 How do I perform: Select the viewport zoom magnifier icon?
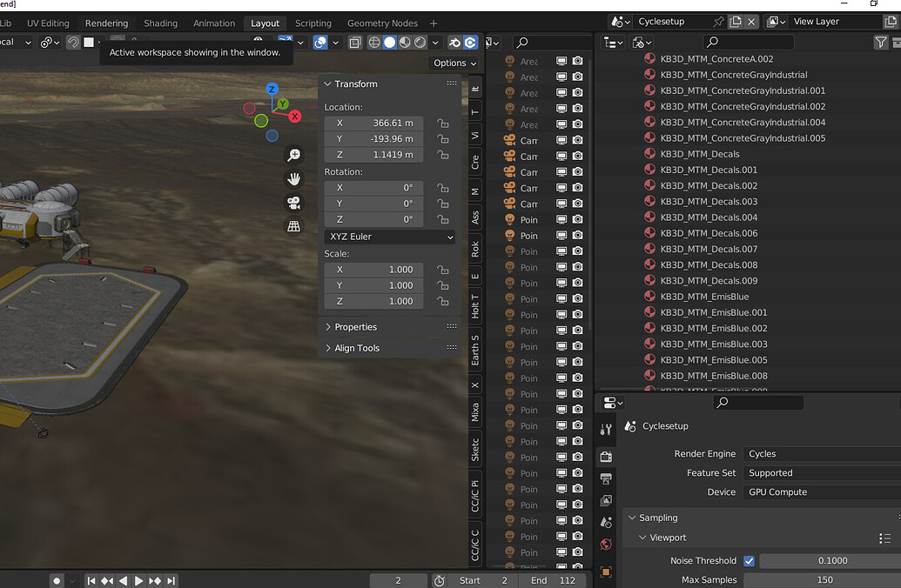click(293, 155)
